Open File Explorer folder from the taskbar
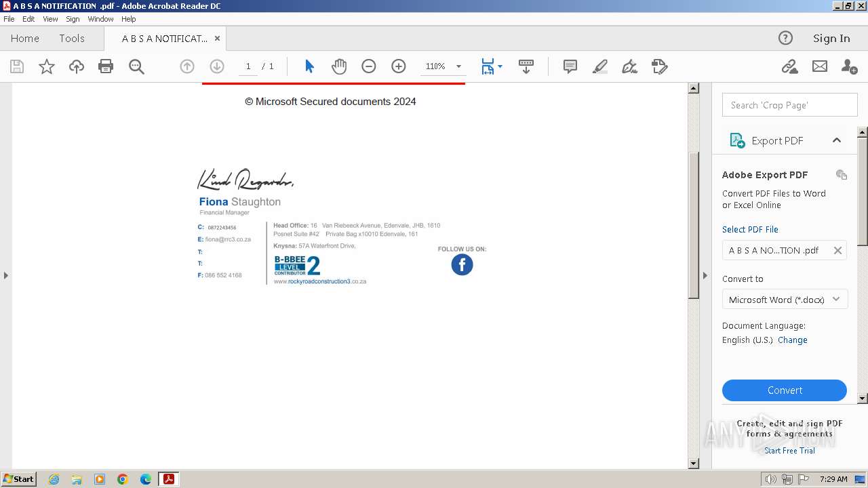868x488 pixels. [77, 479]
